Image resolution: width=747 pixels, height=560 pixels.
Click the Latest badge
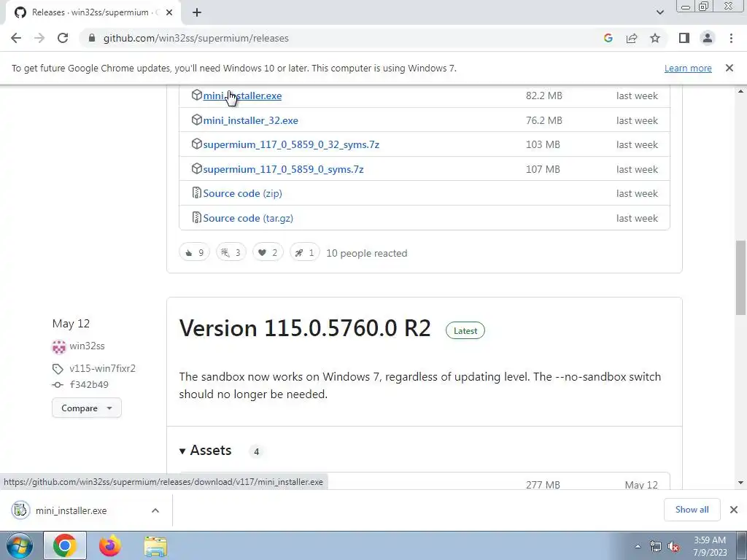(x=465, y=330)
